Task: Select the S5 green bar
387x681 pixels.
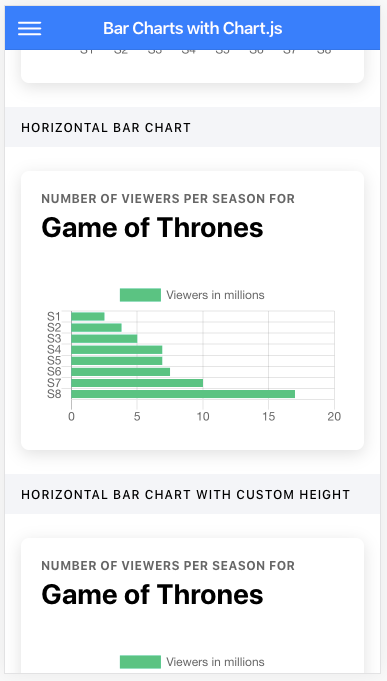Action: pos(117,360)
